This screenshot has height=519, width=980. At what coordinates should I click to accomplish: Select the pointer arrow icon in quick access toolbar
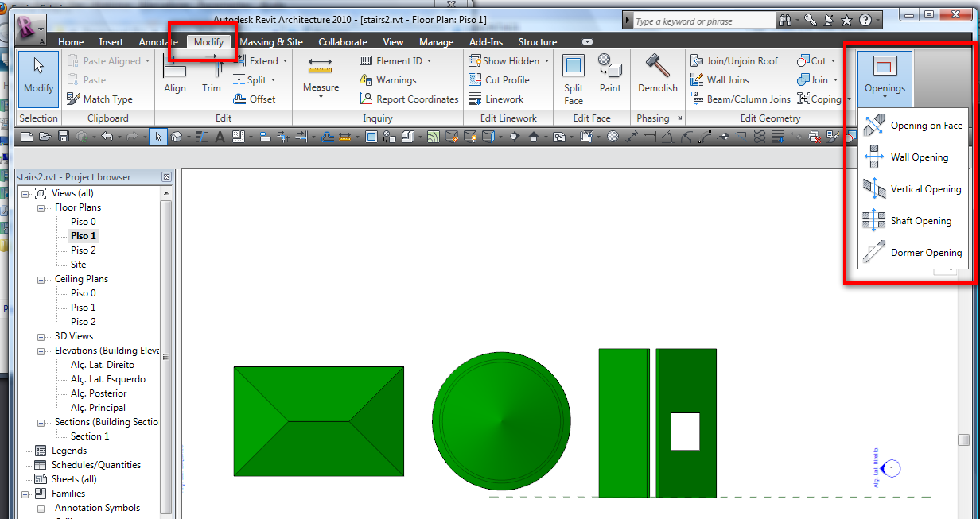(159, 137)
